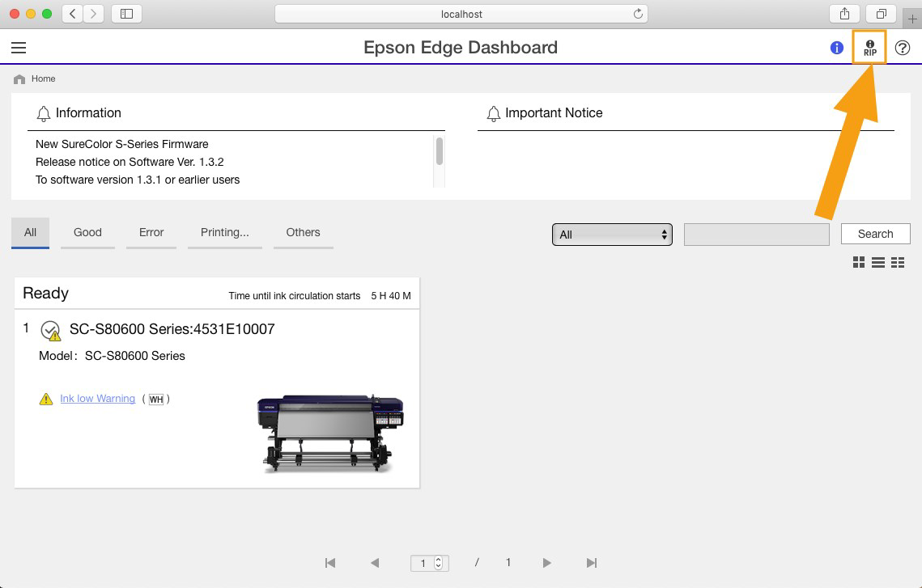
Task: Open the printer status filter dropdown
Action: (x=612, y=234)
